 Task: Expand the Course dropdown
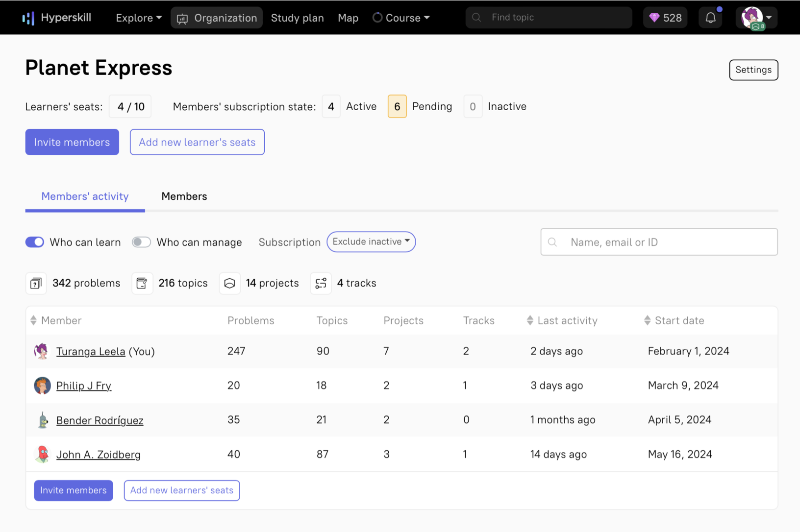401,18
